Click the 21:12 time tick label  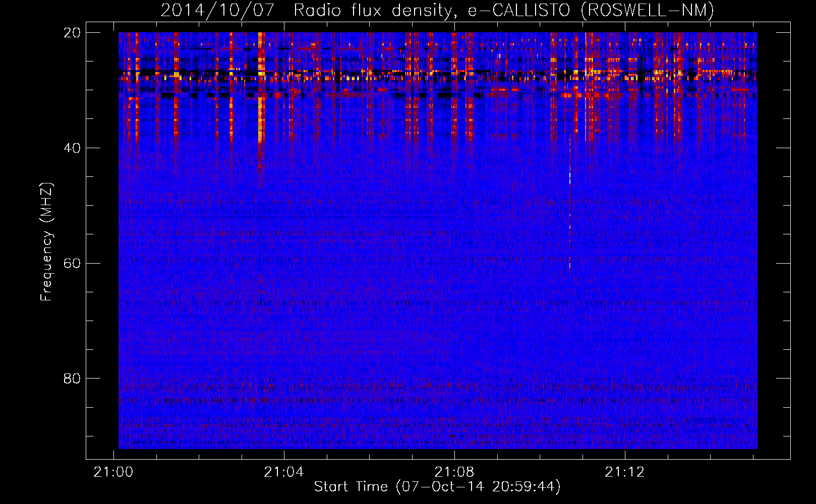pyautogui.click(x=625, y=472)
